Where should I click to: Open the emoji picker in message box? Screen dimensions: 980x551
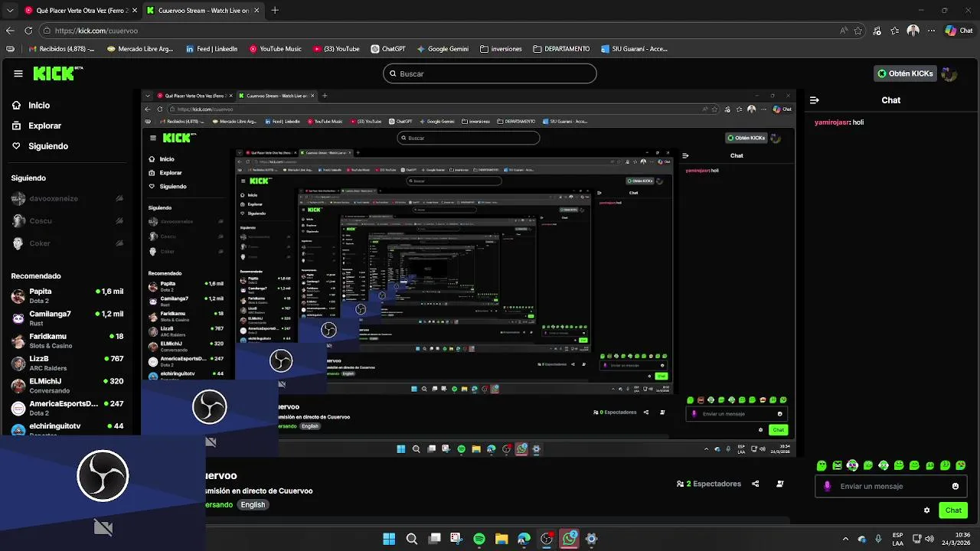click(x=955, y=486)
